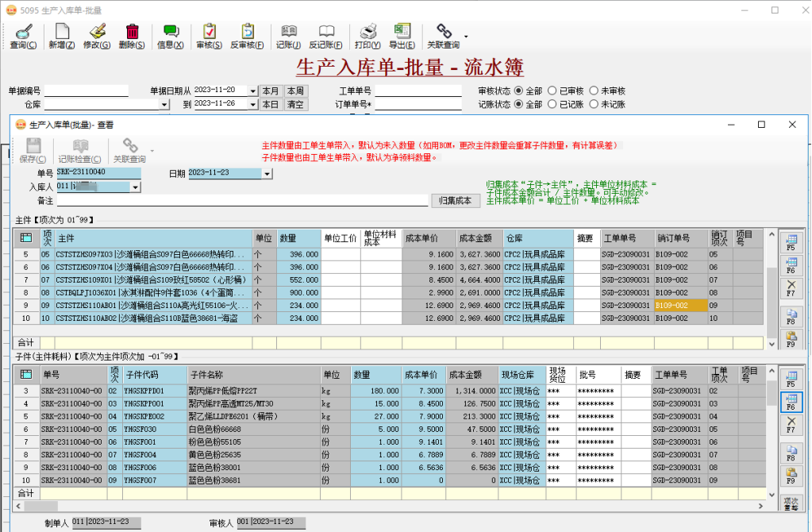The height and width of the screenshot is (532, 812).
Task: Click the 本日 button
Action: tap(271, 105)
